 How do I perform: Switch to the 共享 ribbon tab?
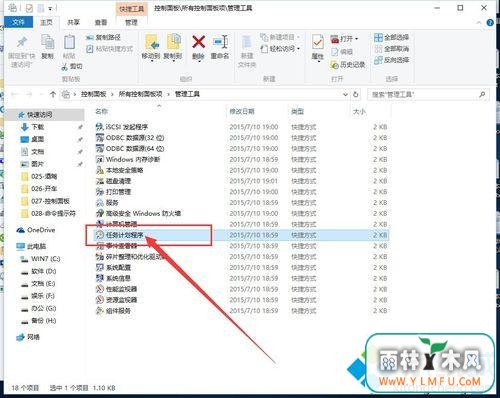tap(73, 22)
